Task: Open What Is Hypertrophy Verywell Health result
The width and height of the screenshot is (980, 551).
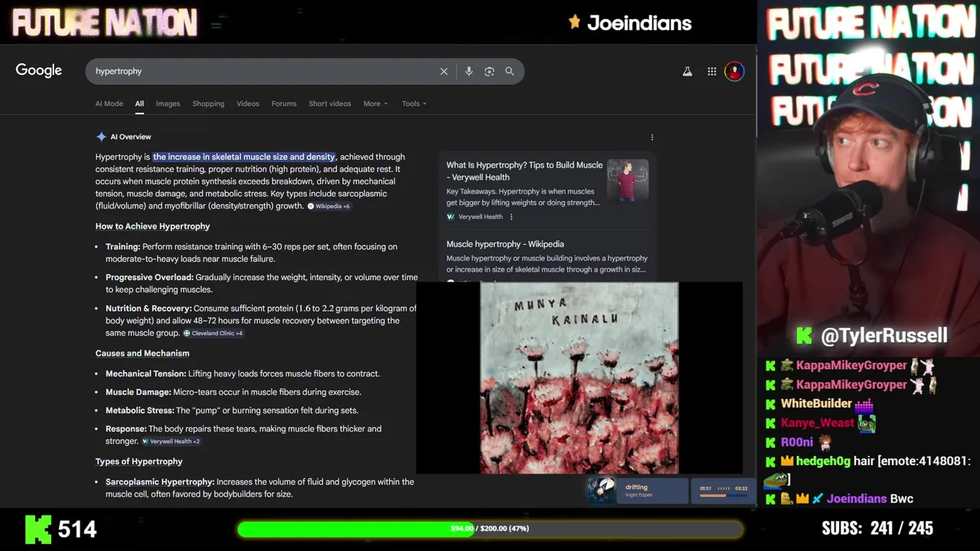Action: click(x=524, y=171)
